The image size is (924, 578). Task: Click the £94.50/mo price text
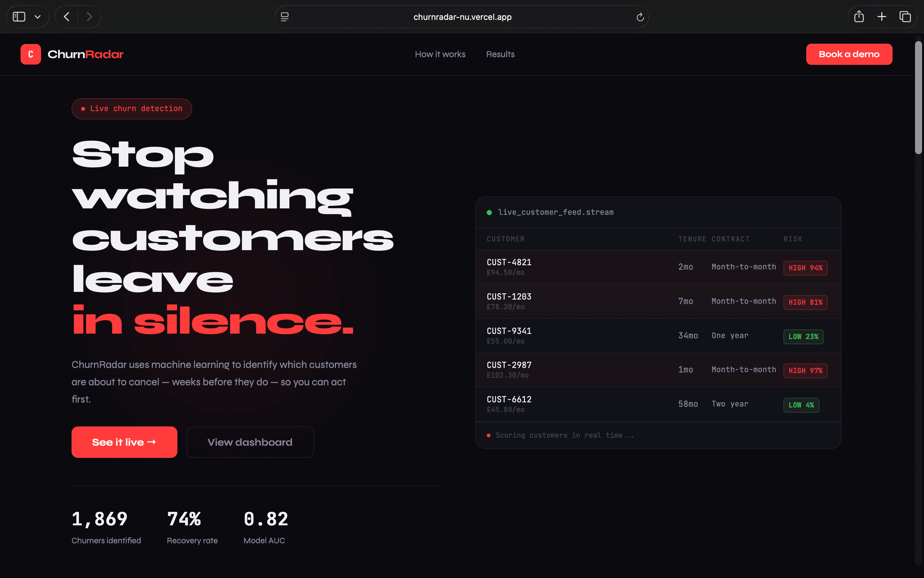coord(506,273)
